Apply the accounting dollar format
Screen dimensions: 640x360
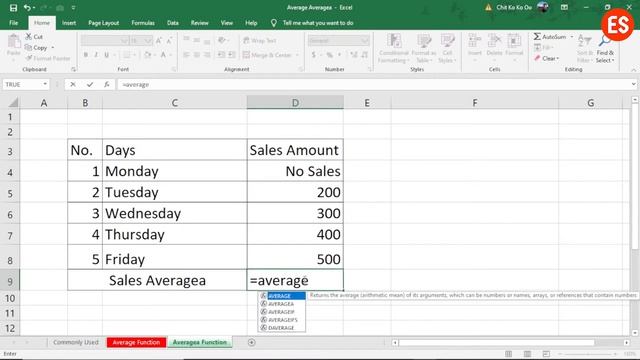[x=314, y=55]
